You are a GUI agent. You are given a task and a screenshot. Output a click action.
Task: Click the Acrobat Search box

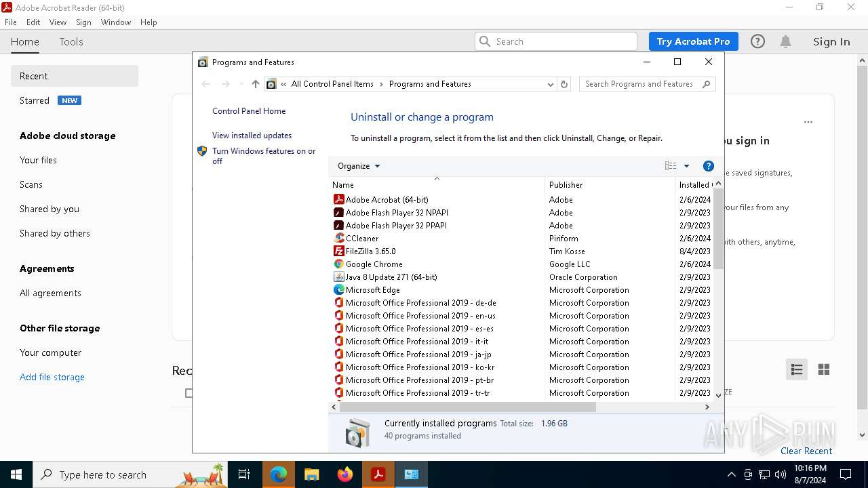(556, 41)
